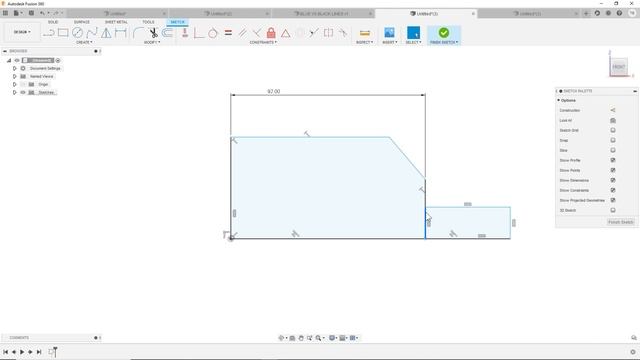Viewport: 640px width, 360px height.
Task: Apply the Equal constraint
Action: (x=228, y=33)
